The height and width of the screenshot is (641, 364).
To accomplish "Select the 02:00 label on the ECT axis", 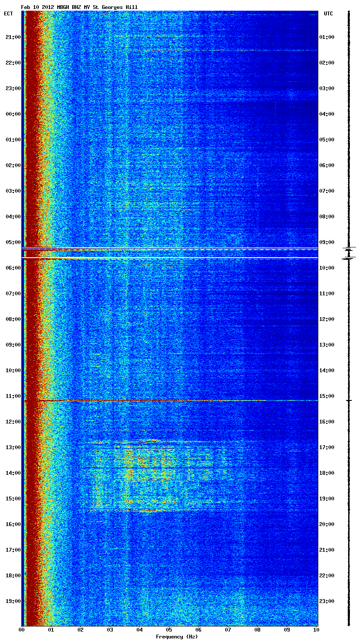I will [x=13, y=165].
